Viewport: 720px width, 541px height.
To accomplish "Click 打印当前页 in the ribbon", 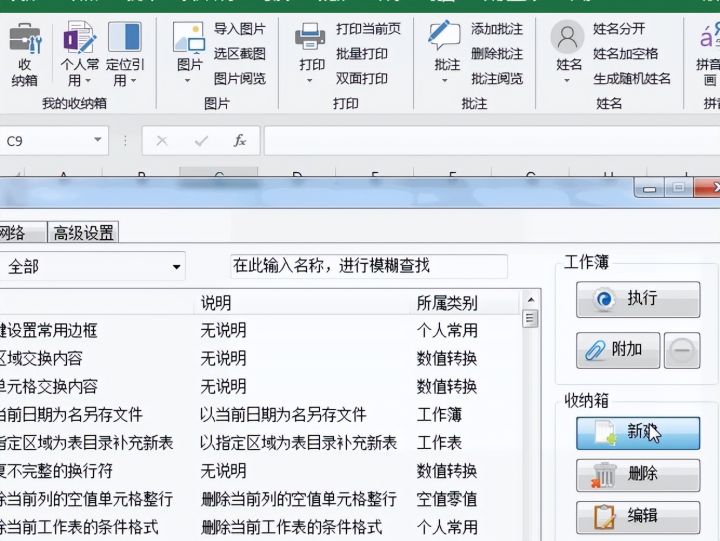I will click(368, 29).
